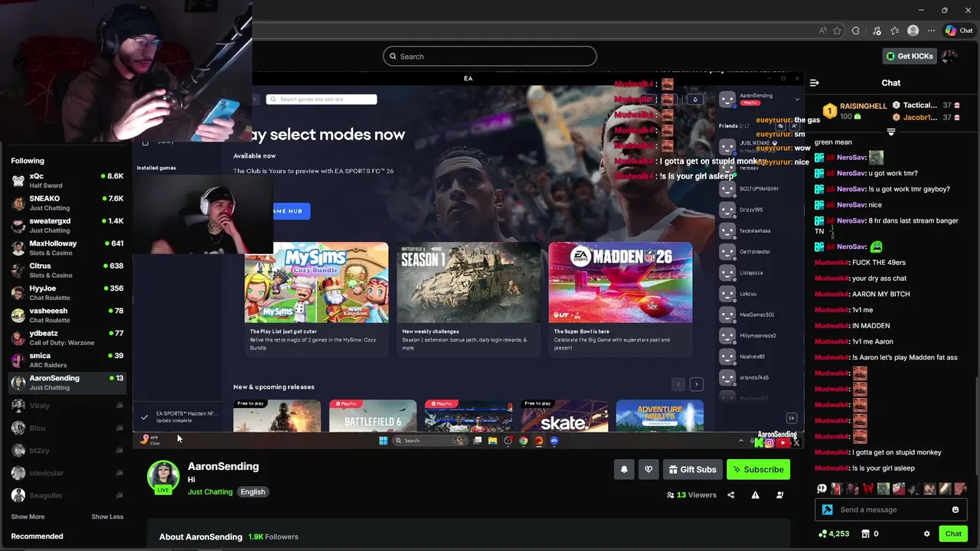Open offline channel Vitaly
Screen dimensions: 980x551
[x=67, y=406]
